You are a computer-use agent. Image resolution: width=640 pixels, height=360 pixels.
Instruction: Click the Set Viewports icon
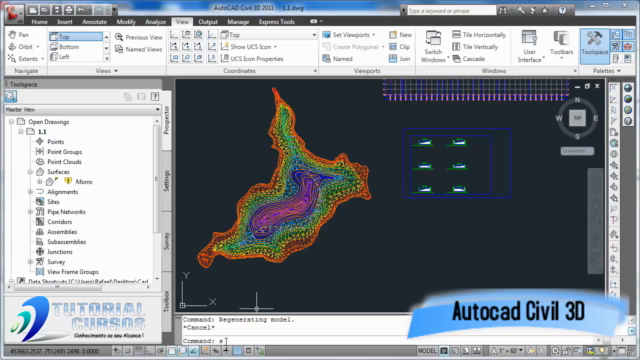tap(327, 35)
